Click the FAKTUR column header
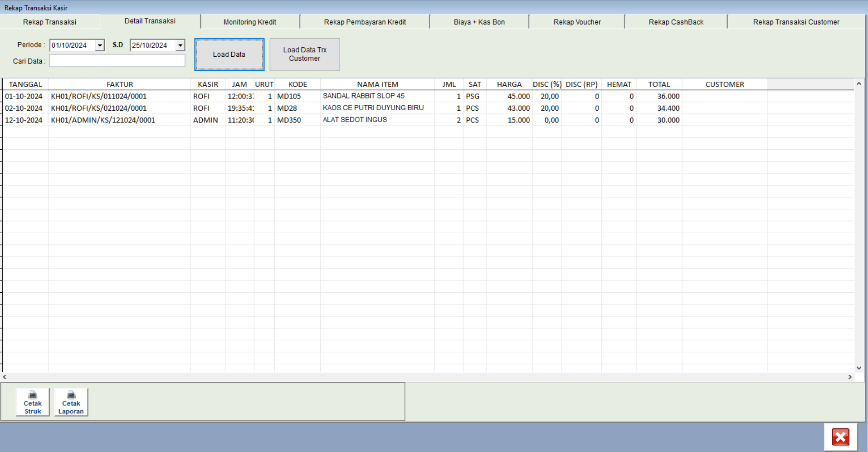868x452 pixels. [x=120, y=84]
